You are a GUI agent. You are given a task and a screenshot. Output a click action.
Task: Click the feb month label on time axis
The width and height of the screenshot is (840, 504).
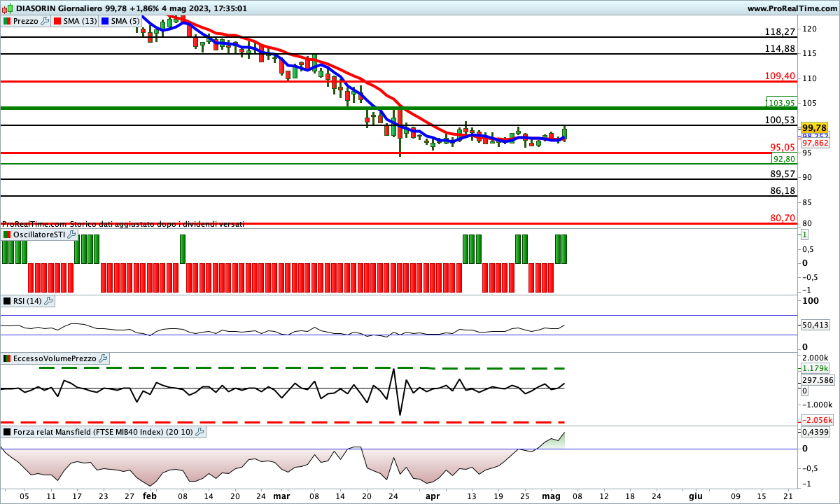tap(150, 495)
